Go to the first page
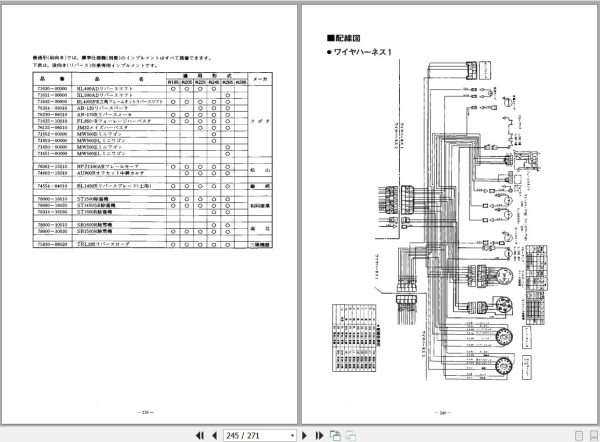 [200, 435]
